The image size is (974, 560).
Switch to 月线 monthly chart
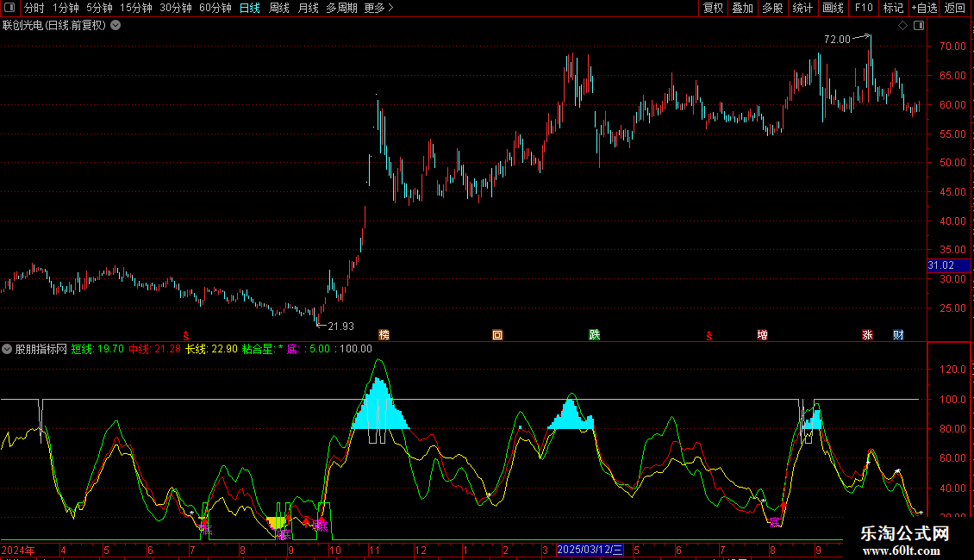[x=308, y=8]
